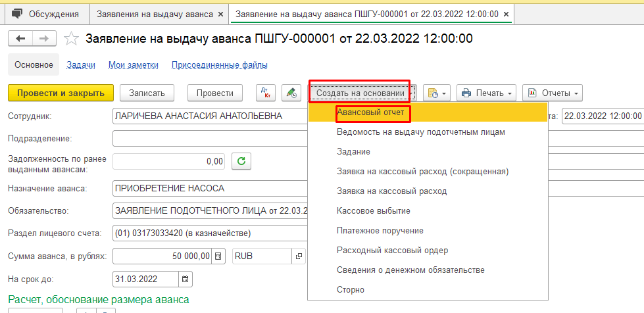This screenshot has height=313, width=644.
Task: Switch to the Обсуждения tab
Action: pos(46,14)
